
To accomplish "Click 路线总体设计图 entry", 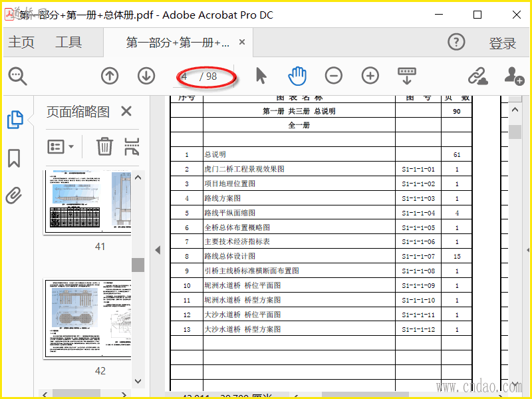I will pos(229,256).
